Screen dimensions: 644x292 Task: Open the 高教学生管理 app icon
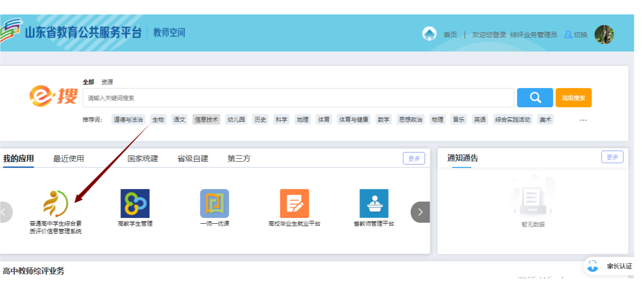coord(135,203)
